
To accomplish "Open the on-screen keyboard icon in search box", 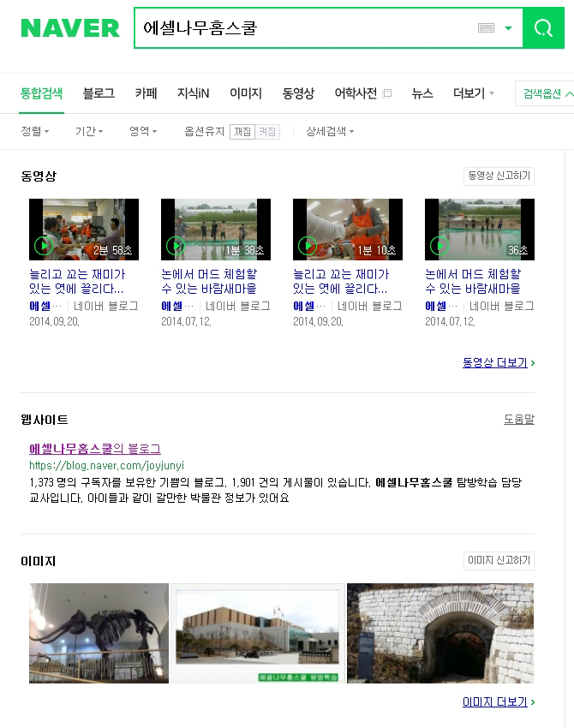I will click(486, 28).
